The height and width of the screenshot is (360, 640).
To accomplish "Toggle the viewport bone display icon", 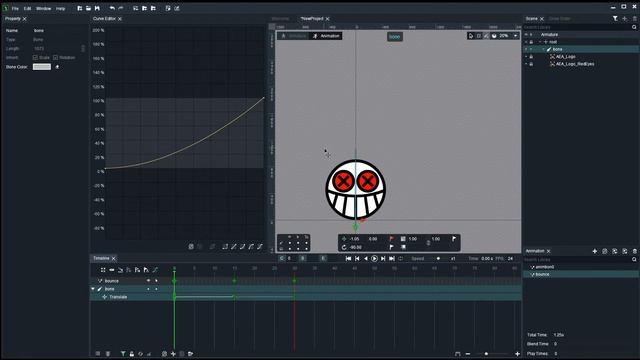I will coord(486,36).
